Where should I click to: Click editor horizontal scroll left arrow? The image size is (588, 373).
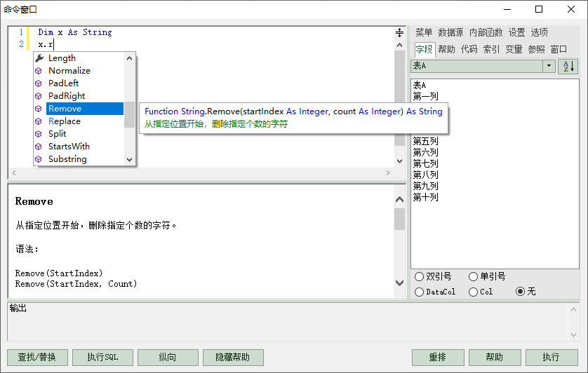point(14,172)
